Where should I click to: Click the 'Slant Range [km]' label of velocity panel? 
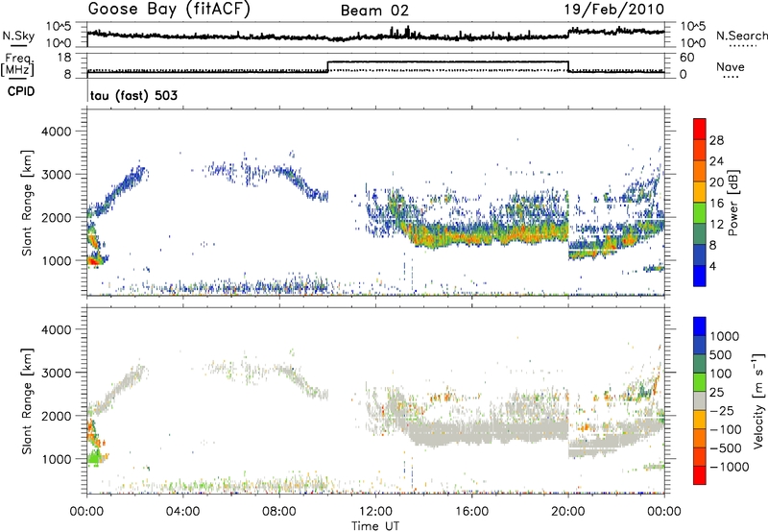pyautogui.click(x=27, y=400)
